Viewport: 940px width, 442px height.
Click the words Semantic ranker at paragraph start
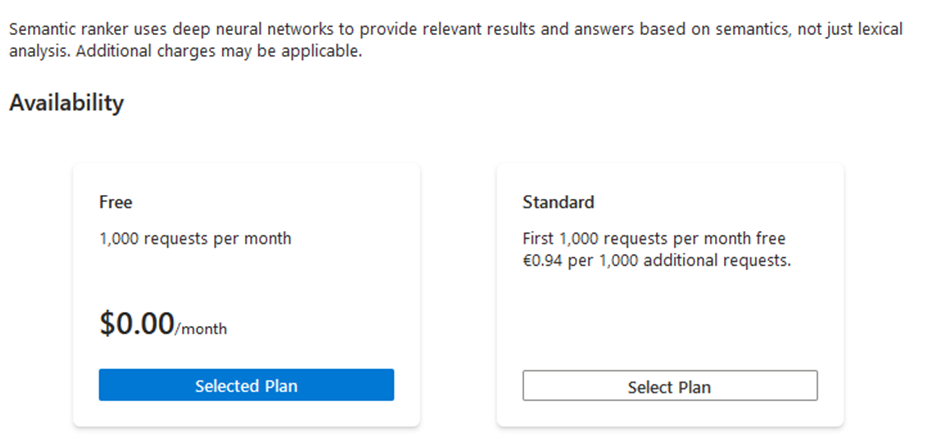(62, 30)
